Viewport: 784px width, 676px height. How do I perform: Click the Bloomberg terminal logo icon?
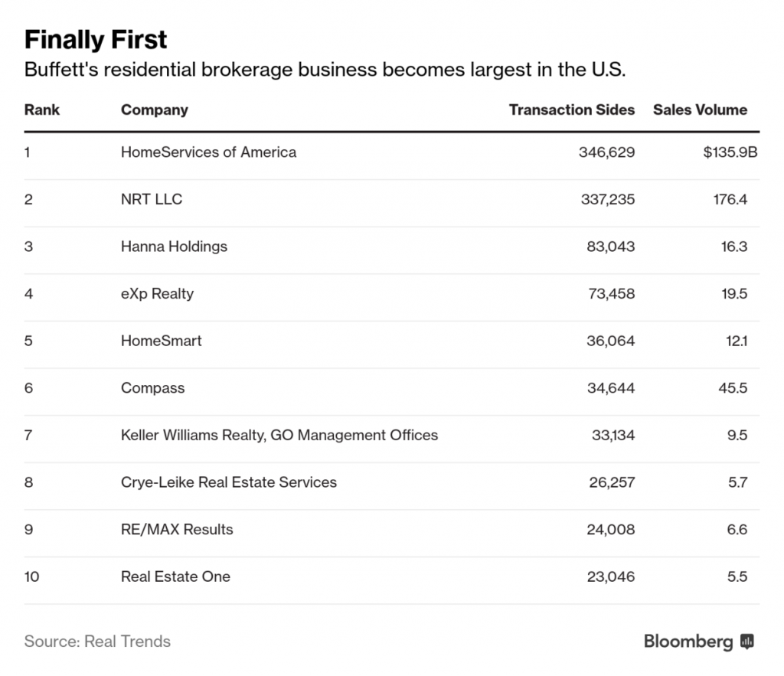[747, 642]
